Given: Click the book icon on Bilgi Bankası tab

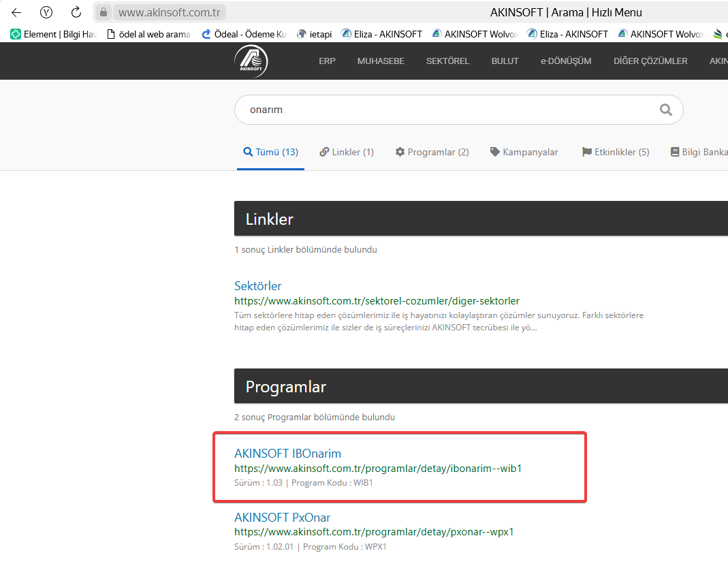Looking at the screenshot, I should point(675,152).
